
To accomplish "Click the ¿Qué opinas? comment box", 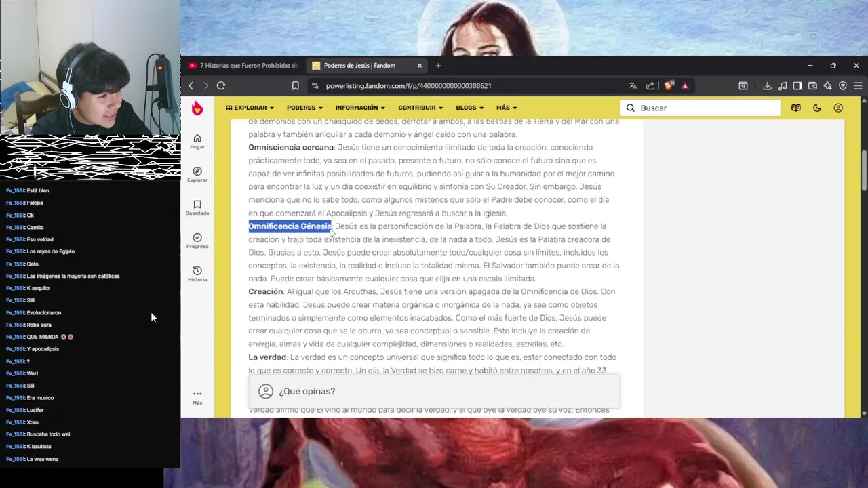I will tap(434, 391).
